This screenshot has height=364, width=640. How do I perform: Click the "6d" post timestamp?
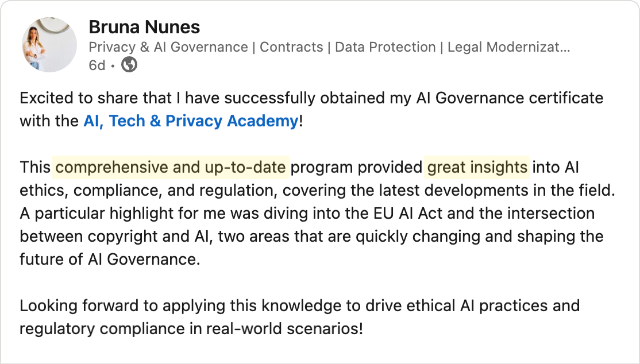pyautogui.click(x=97, y=65)
